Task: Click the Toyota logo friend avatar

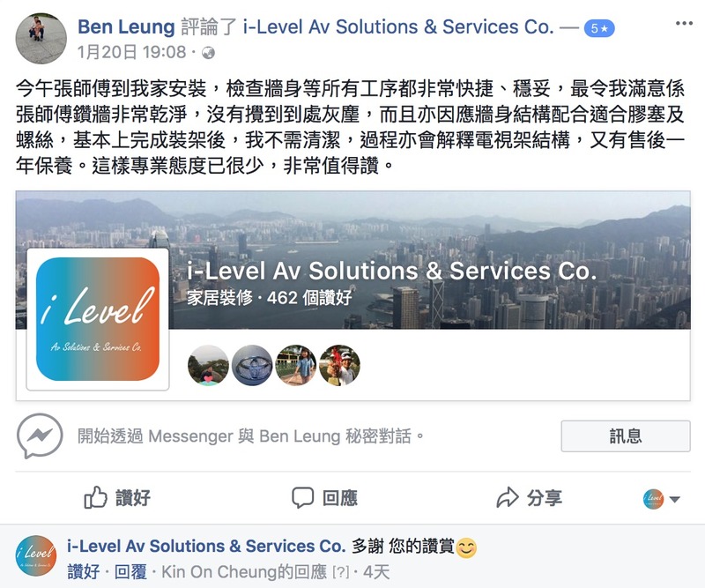Action: pyautogui.click(x=252, y=365)
